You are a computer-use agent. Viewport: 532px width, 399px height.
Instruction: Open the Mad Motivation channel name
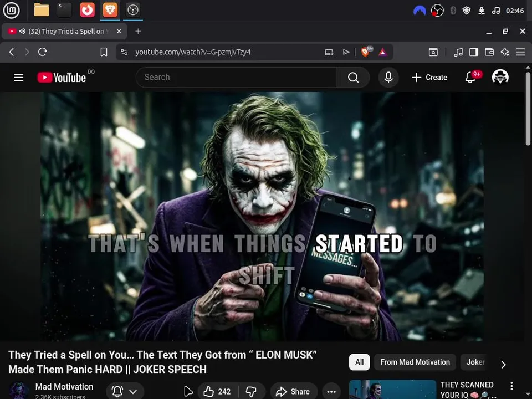(x=64, y=387)
